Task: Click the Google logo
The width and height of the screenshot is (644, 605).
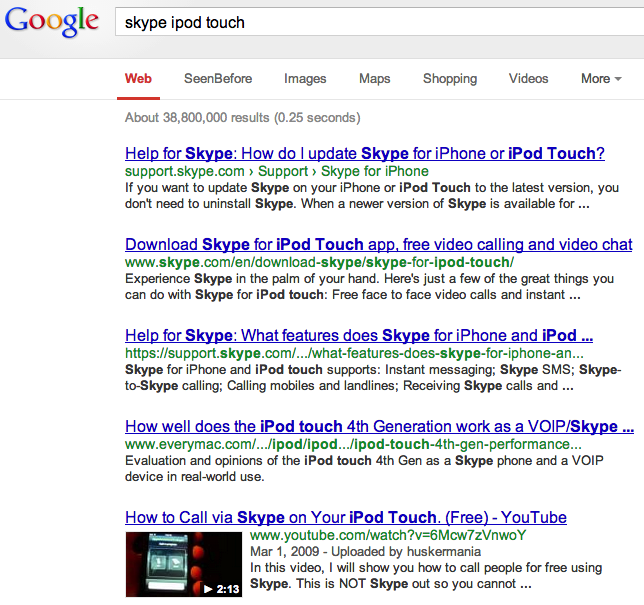Action: click(x=52, y=21)
